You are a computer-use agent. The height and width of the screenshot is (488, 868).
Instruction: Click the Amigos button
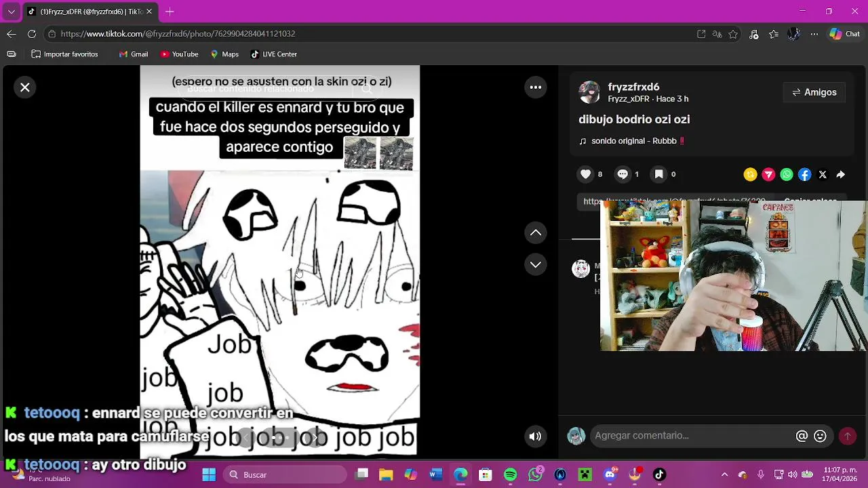click(814, 92)
